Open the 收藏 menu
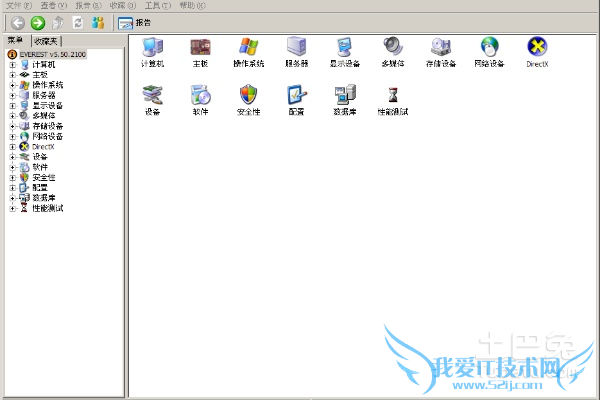This screenshot has height=400, width=600. tap(122, 5)
